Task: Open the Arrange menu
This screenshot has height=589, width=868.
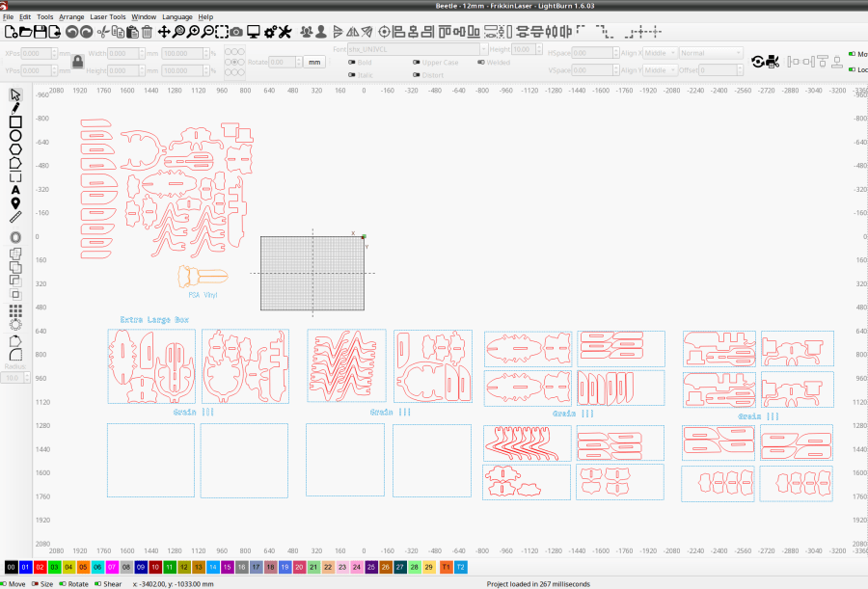Action: [x=71, y=16]
